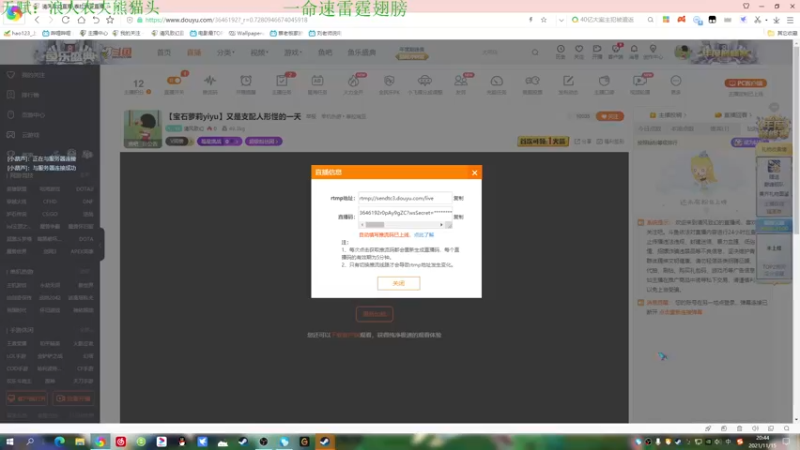The width and height of the screenshot is (800, 450).
Task: Close the orange stream info dialog with X
Action: 474,172
